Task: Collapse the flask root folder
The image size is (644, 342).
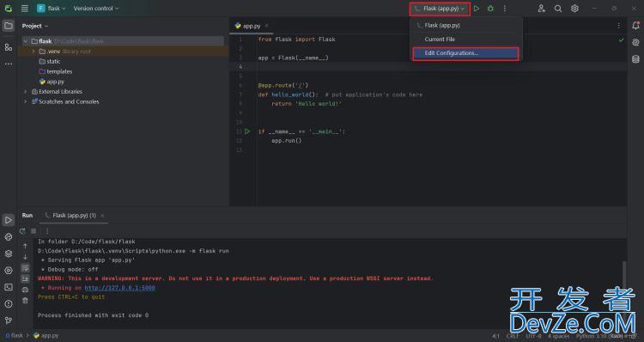Action: (x=26, y=41)
